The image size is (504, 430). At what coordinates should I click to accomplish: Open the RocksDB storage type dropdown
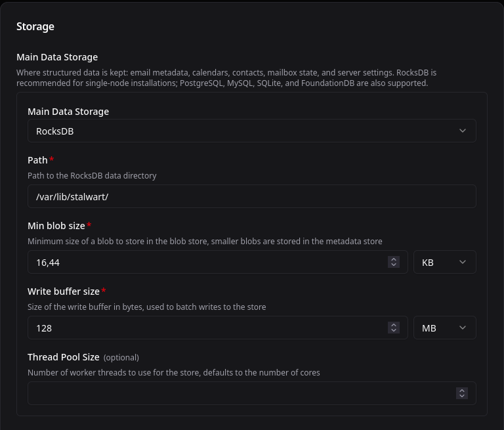point(251,131)
